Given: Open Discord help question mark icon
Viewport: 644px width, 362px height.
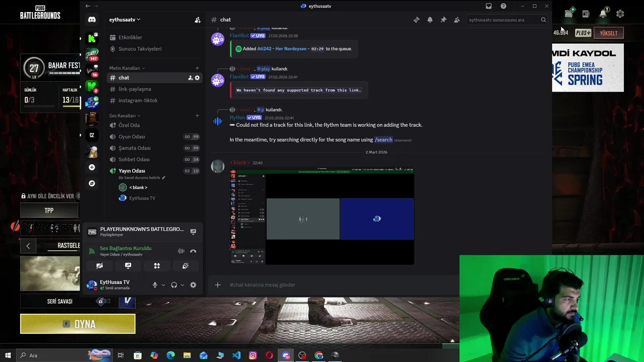Looking at the screenshot, I should (x=503, y=6).
